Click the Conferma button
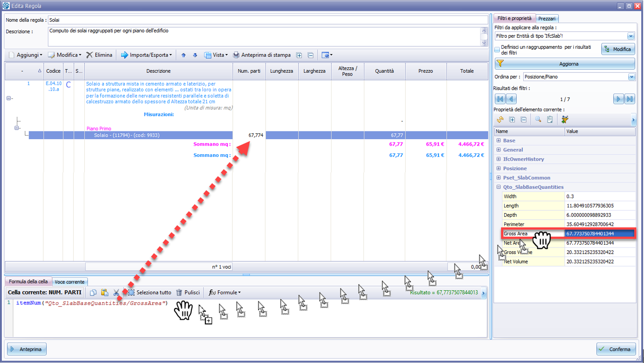 tap(616, 349)
